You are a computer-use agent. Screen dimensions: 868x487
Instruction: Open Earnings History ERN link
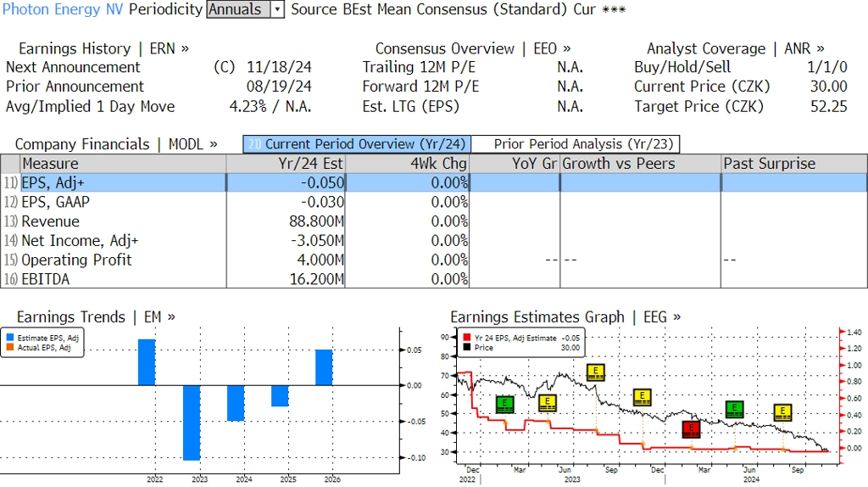point(103,48)
